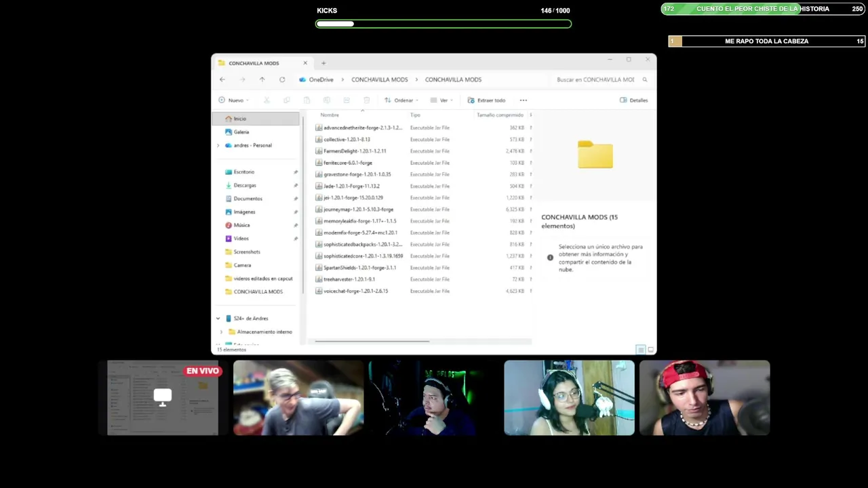868x488 pixels.
Task: Click the jar icon of treeharvester-1.20.1-9.1
Action: pyautogui.click(x=319, y=279)
